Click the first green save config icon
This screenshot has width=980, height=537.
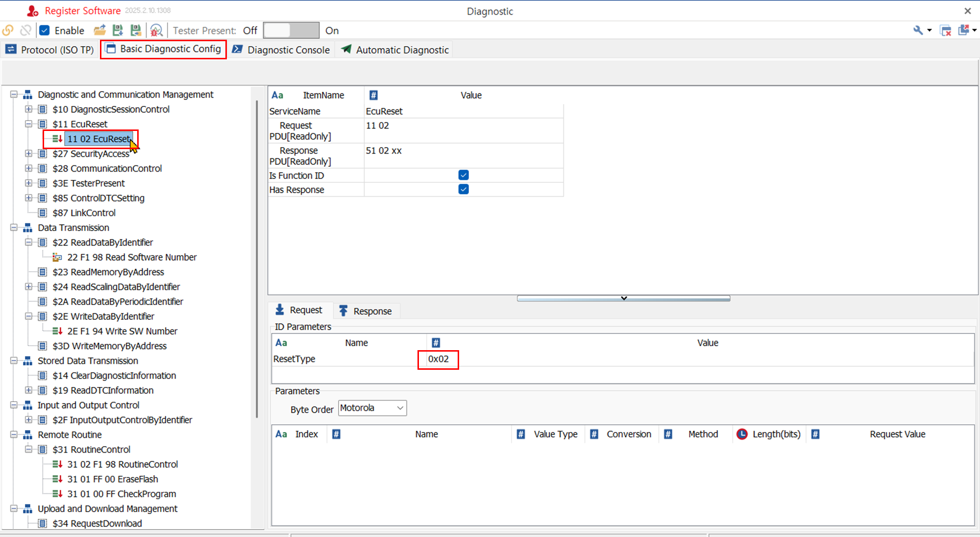(x=118, y=30)
